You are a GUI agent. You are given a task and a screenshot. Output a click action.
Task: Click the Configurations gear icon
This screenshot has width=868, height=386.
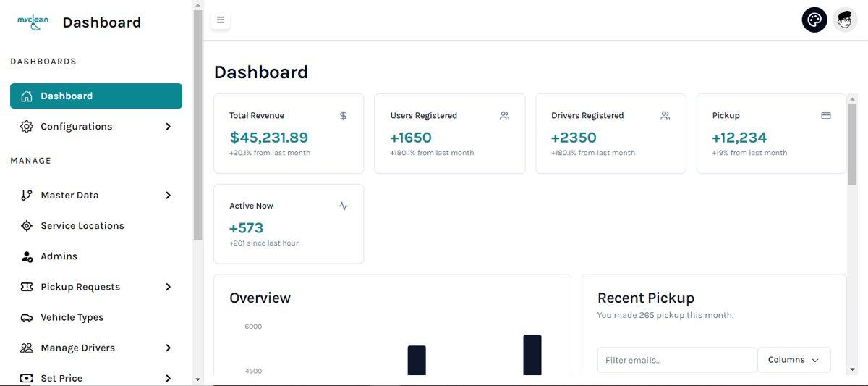[x=27, y=126]
